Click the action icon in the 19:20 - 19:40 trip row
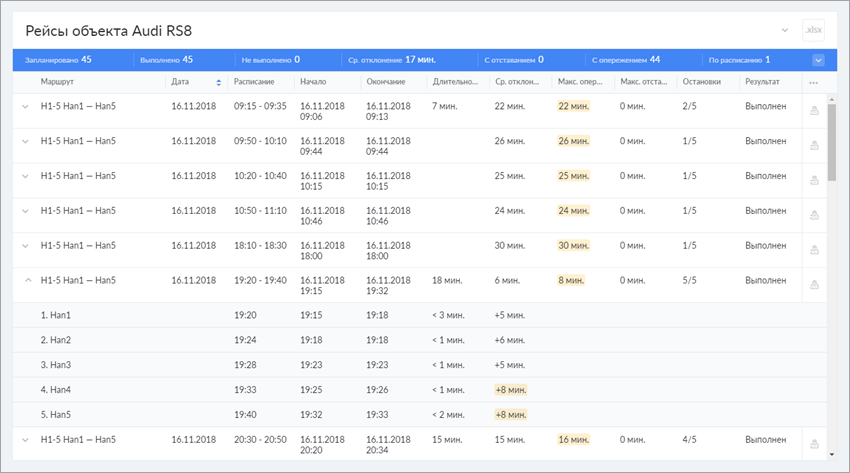 pos(814,286)
